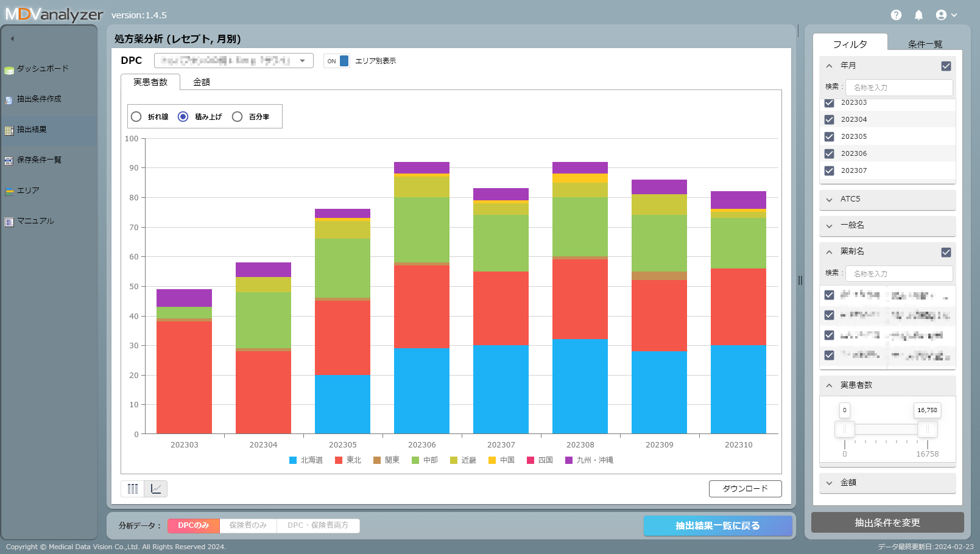Switch to table view icon
Viewport: 980px width, 554px height.
click(133, 489)
